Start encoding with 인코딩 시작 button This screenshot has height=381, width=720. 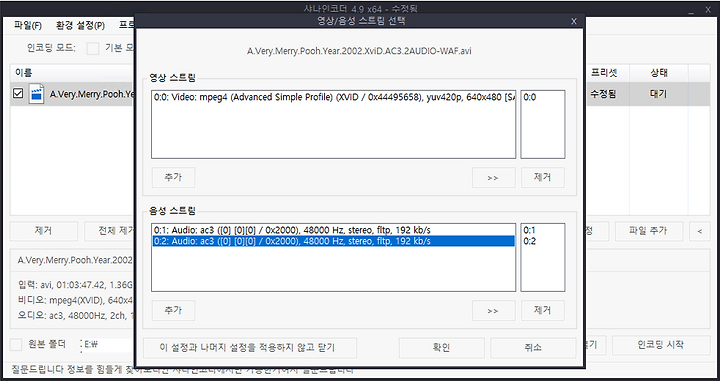661,345
